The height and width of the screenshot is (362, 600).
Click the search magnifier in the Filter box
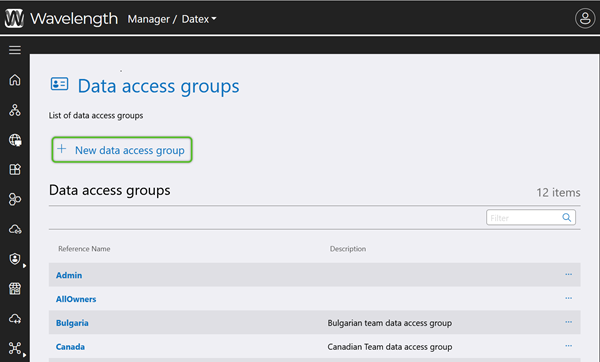point(567,217)
